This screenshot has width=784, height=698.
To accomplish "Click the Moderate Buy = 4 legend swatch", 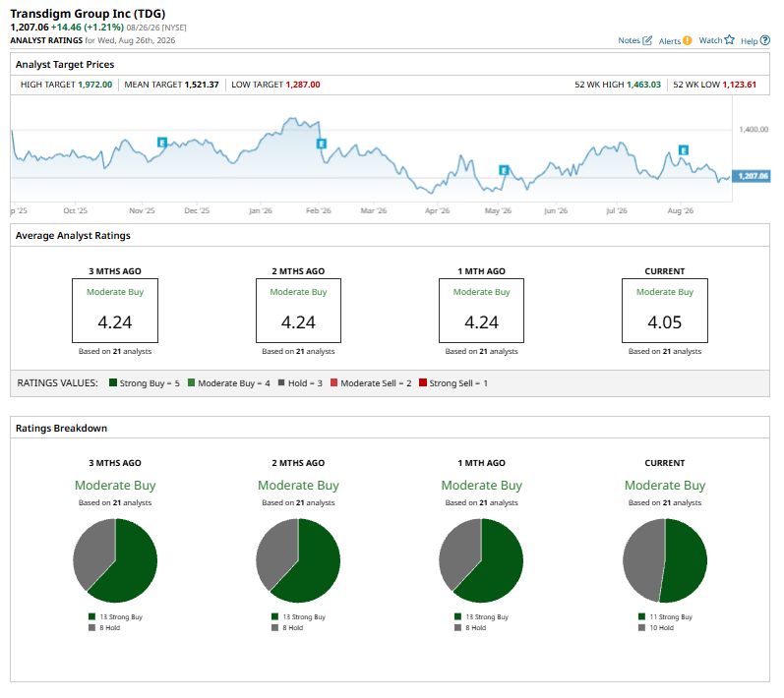I will point(191,382).
